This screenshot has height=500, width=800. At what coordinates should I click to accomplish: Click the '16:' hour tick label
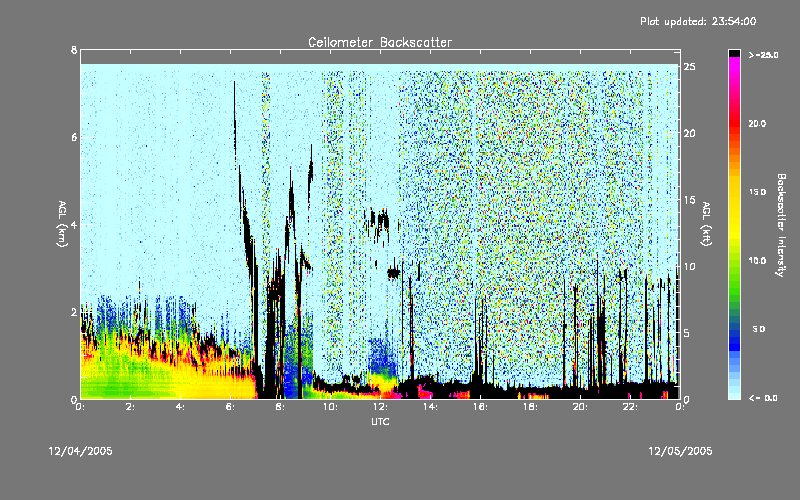481,407
